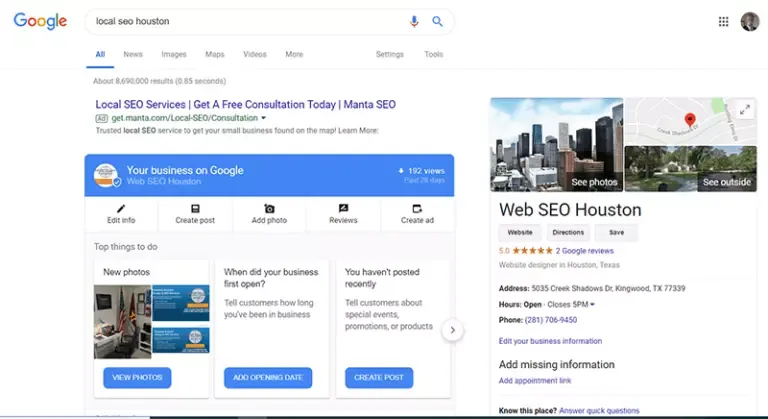Activate voice search microphone icon

414,21
